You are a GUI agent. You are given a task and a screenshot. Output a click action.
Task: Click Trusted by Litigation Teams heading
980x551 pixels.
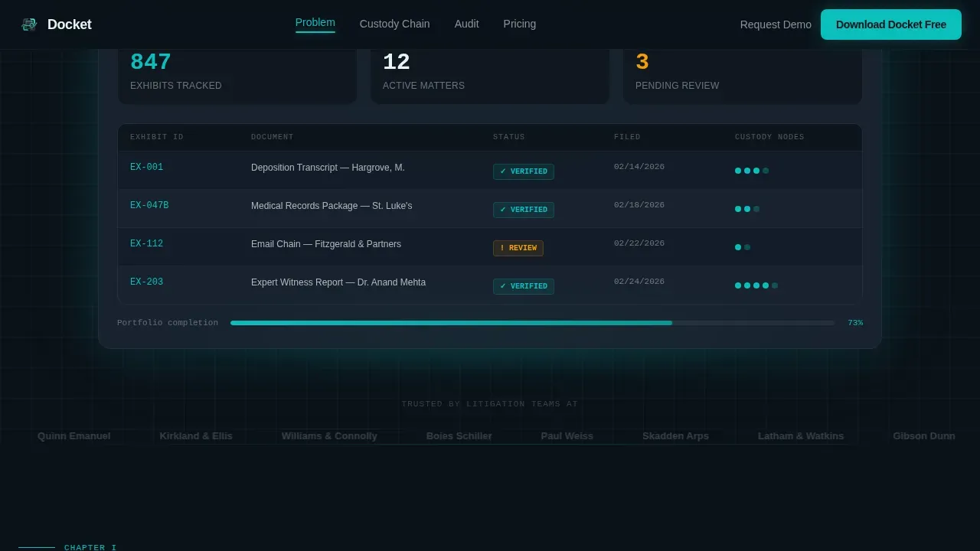[490, 404]
